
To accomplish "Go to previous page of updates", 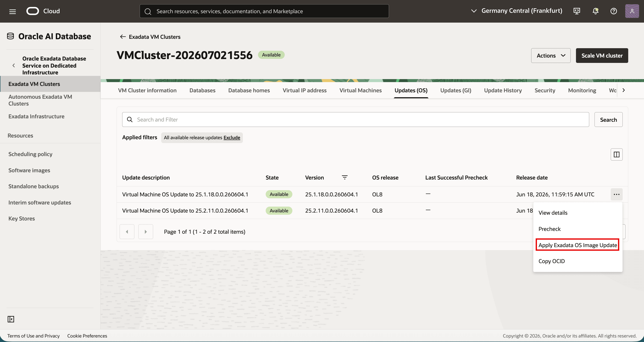I will click(127, 232).
